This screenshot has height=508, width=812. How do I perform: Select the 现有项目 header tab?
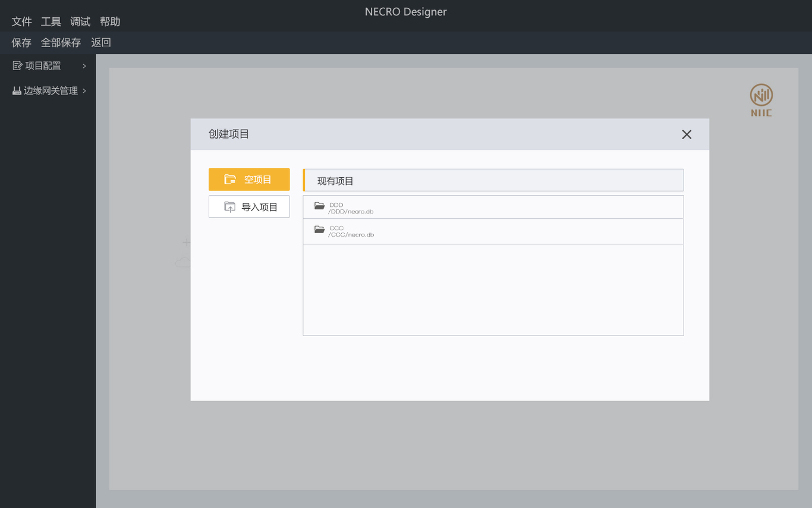click(x=493, y=180)
